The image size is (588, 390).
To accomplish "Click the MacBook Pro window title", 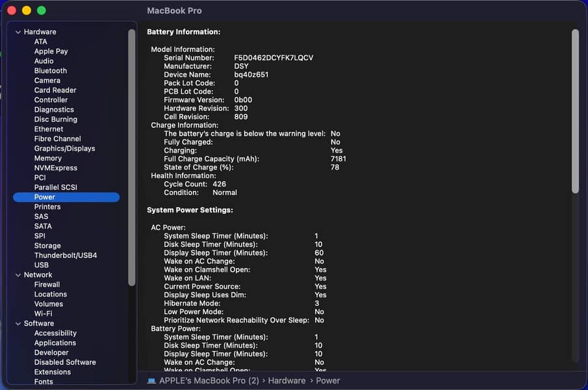I will pos(174,11).
